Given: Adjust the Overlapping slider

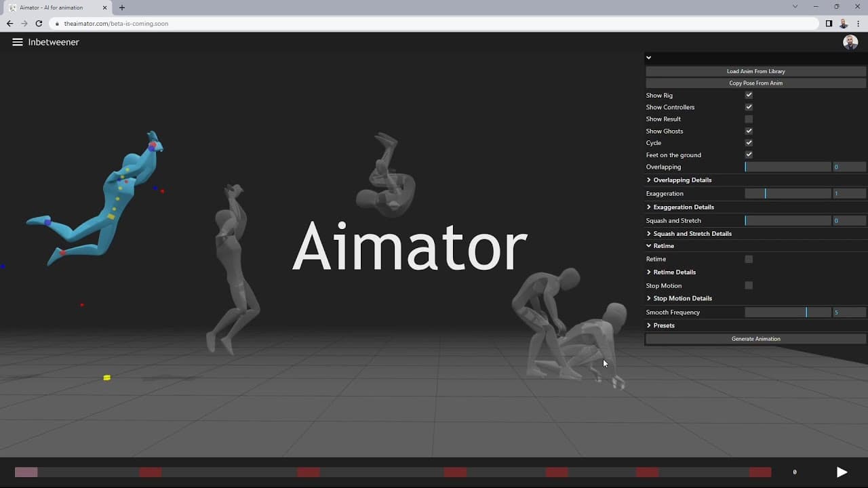Looking at the screenshot, I should (787, 167).
